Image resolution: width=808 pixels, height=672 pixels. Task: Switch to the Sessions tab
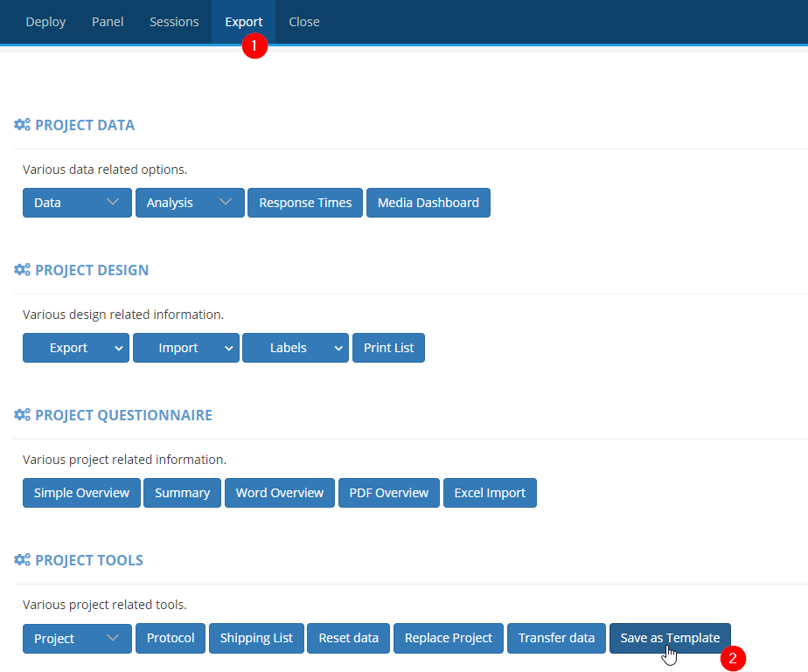pyautogui.click(x=174, y=21)
